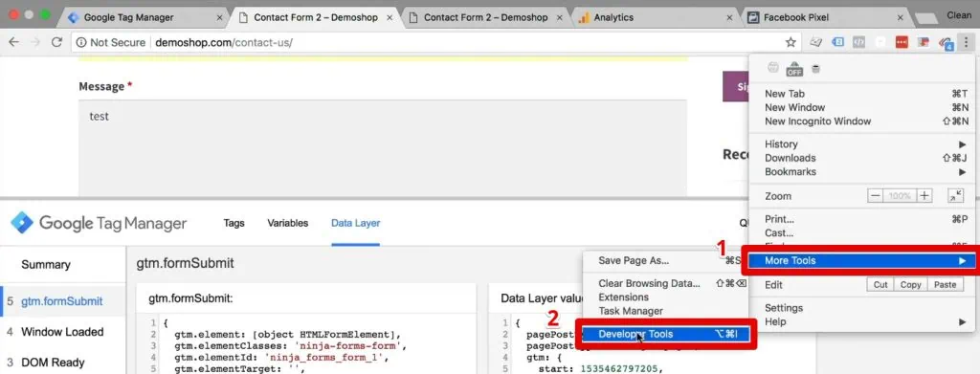This screenshot has width=980, height=374.
Task: Open Developer Tools from submenu
Action: click(667, 334)
